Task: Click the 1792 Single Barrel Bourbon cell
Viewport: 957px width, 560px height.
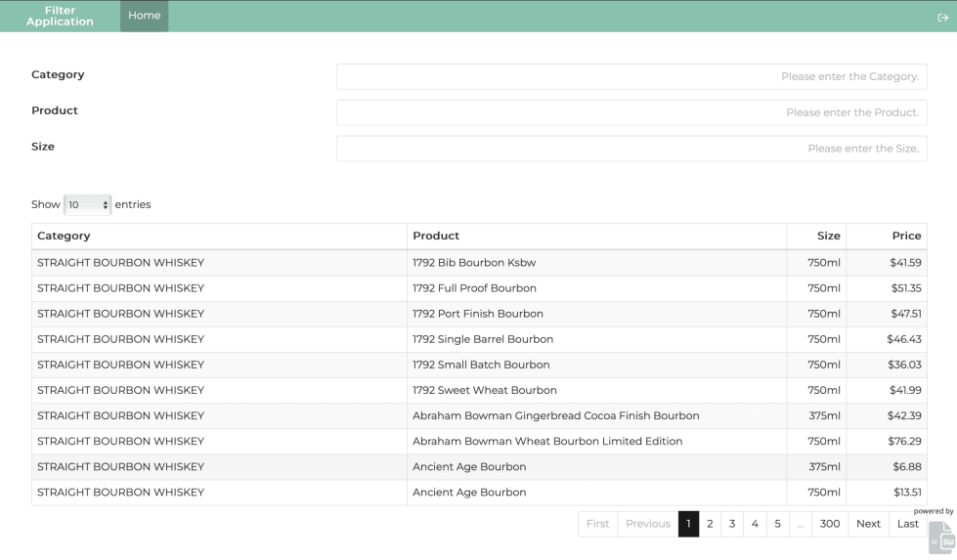Action: (596, 340)
